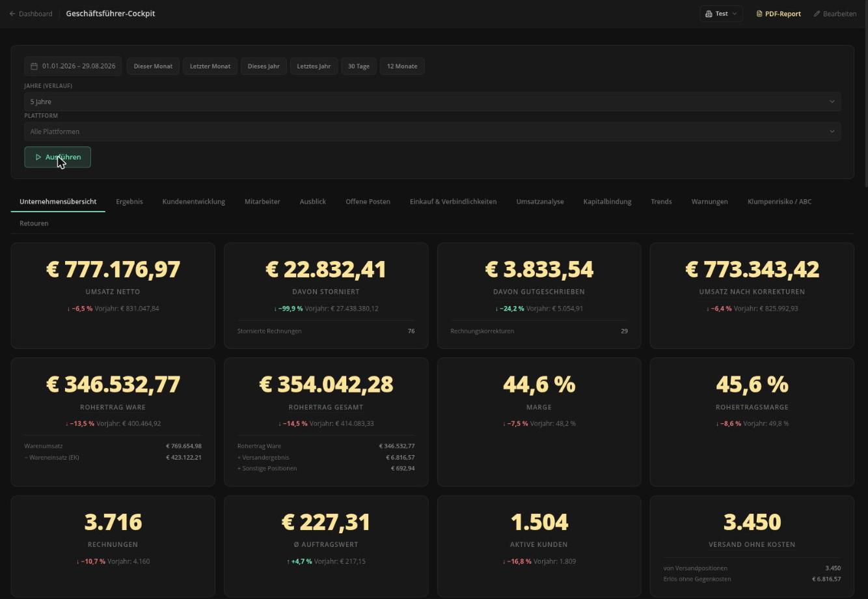This screenshot has height=599, width=868.
Task: Open the Test tenant dropdown
Action: click(x=721, y=14)
